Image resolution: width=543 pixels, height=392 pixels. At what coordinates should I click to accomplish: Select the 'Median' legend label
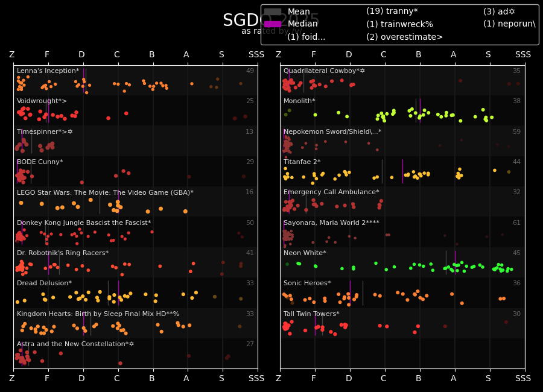(302, 24)
